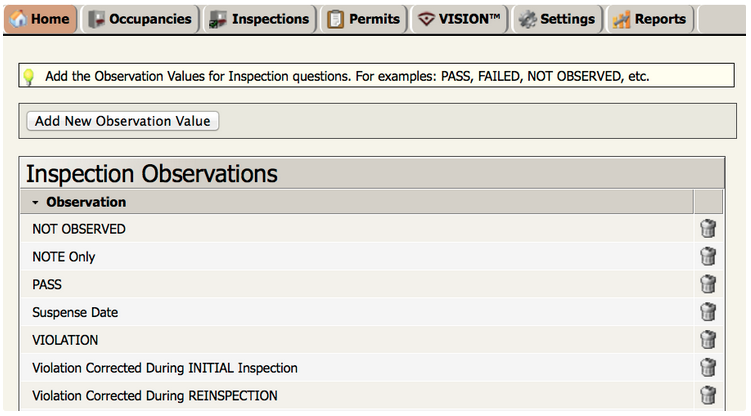Viewport: 751px width, 416px height.
Task: Switch to the Occupancies tab
Action: click(x=140, y=19)
